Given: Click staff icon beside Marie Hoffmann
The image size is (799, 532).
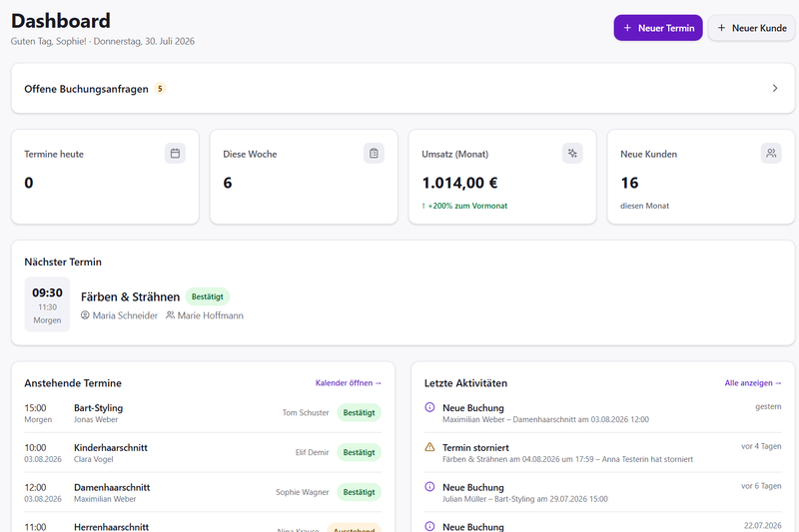Looking at the screenshot, I should pos(170,315).
